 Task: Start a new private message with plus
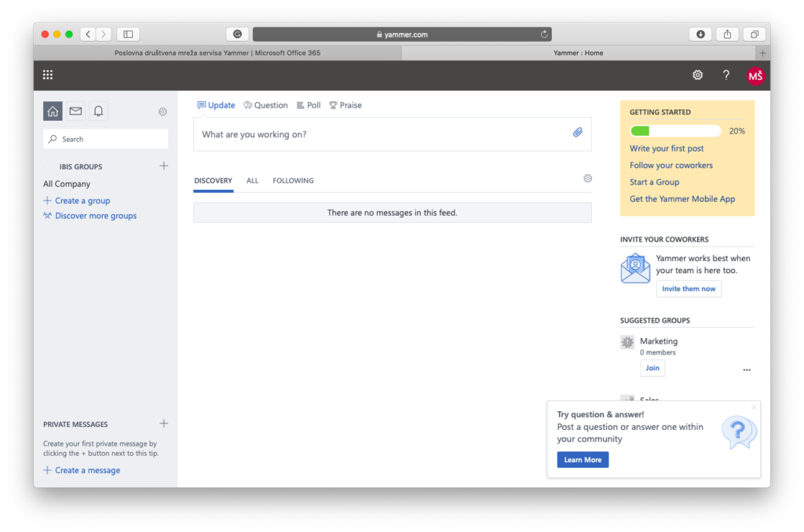pos(163,424)
